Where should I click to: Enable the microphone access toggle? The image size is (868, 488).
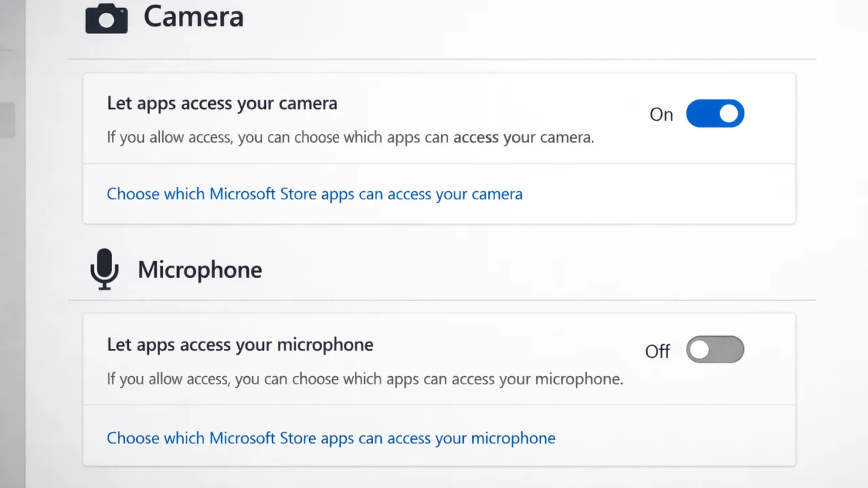[715, 350]
